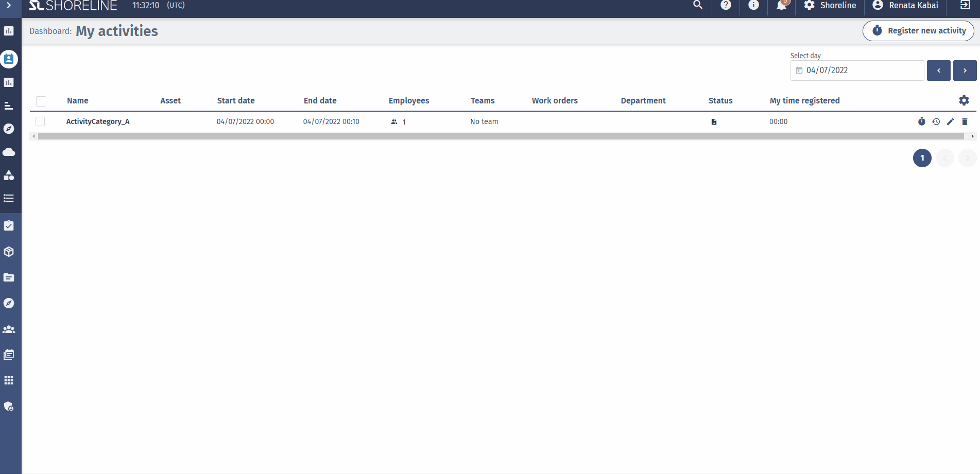Sort by Start date column header

pos(236,101)
